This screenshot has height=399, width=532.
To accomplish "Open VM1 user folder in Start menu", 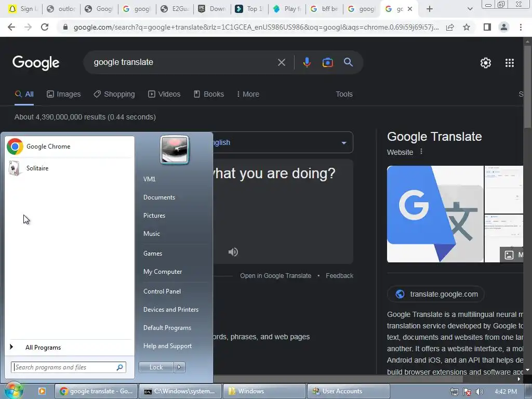I will (x=149, y=179).
